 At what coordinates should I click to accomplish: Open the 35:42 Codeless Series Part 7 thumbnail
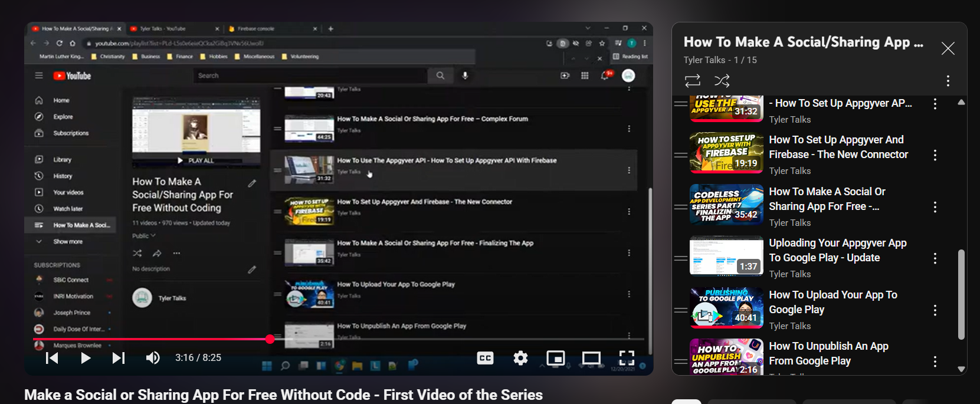726,205
